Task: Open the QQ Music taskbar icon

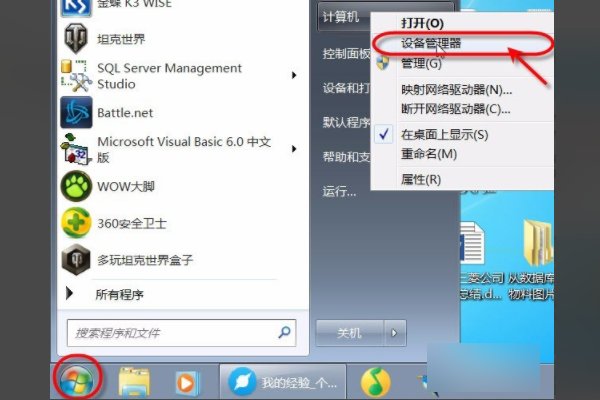Action: click(x=375, y=382)
